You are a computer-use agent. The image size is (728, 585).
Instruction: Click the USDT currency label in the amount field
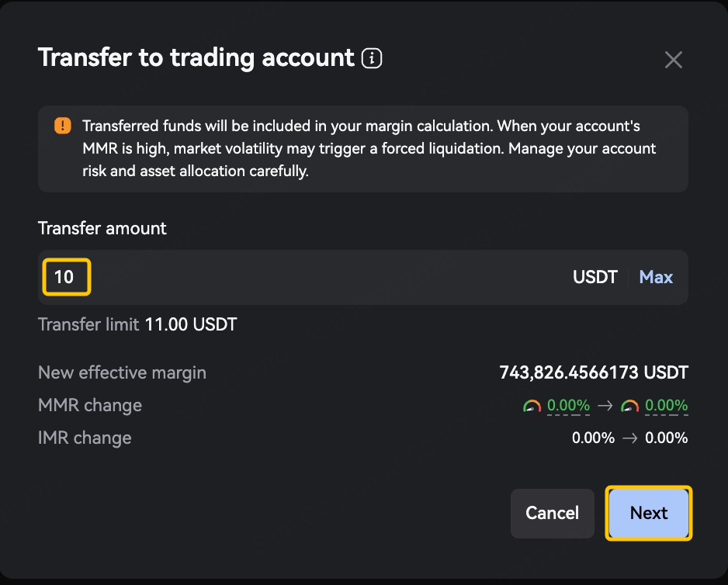click(595, 277)
